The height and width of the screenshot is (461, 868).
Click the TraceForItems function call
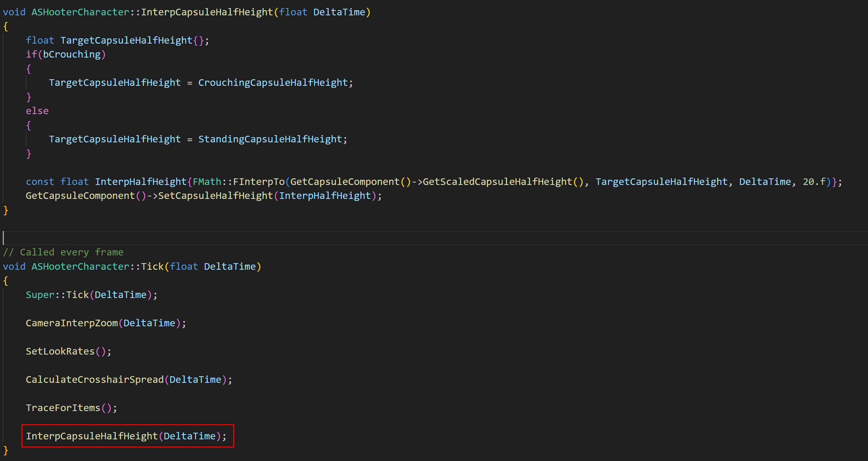[x=63, y=408]
